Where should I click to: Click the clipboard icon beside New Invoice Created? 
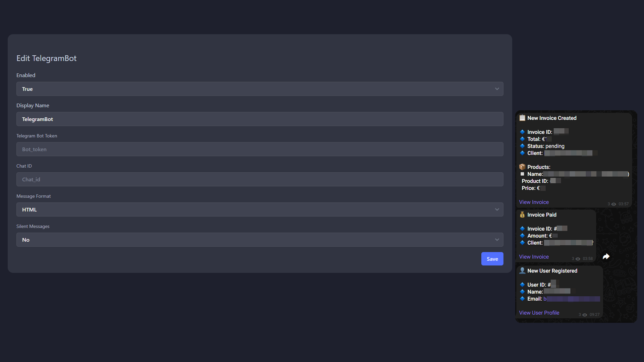(x=522, y=118)
